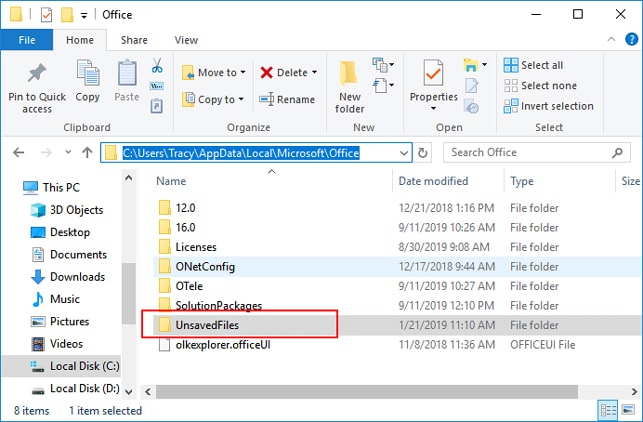Switch to large icons view in status bar
This screenshot has height=422, width=643.
click(x=628, y=410)
